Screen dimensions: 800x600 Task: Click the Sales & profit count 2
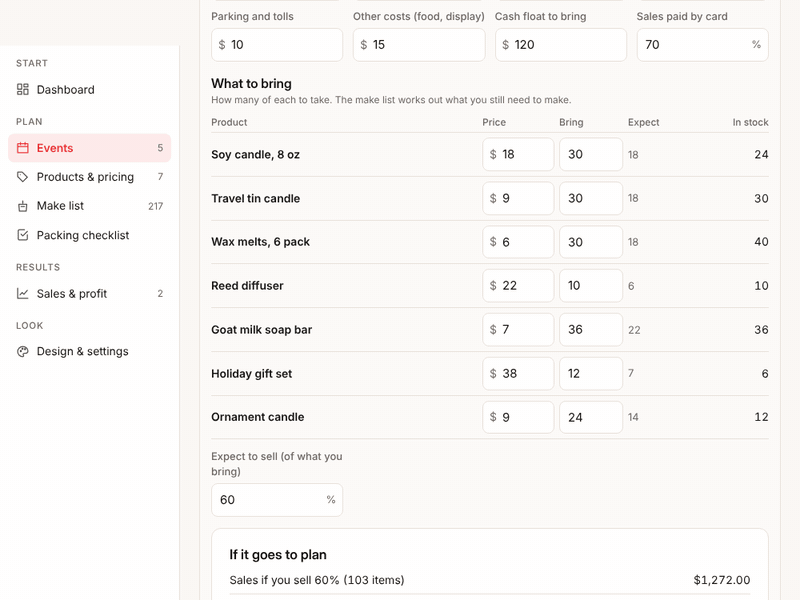pos(160,293)
